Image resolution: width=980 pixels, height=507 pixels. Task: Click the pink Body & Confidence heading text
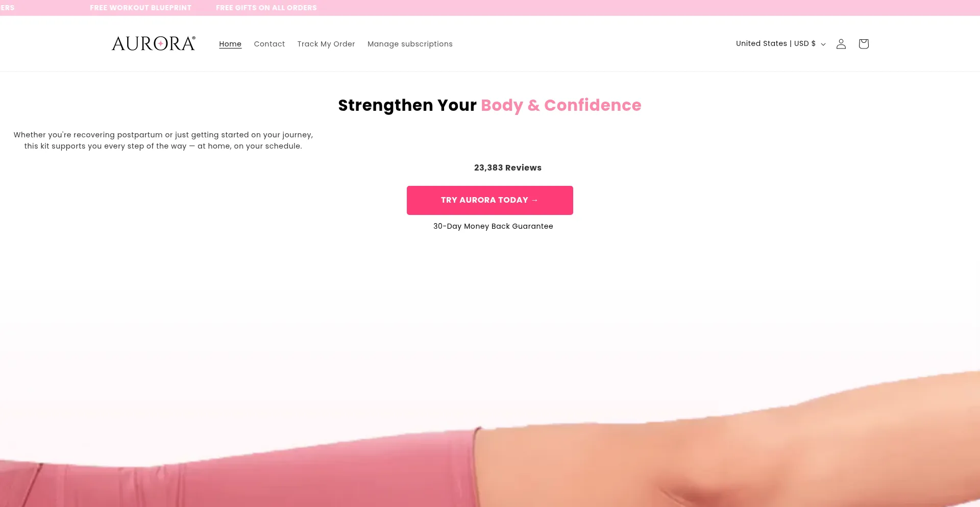561,105
